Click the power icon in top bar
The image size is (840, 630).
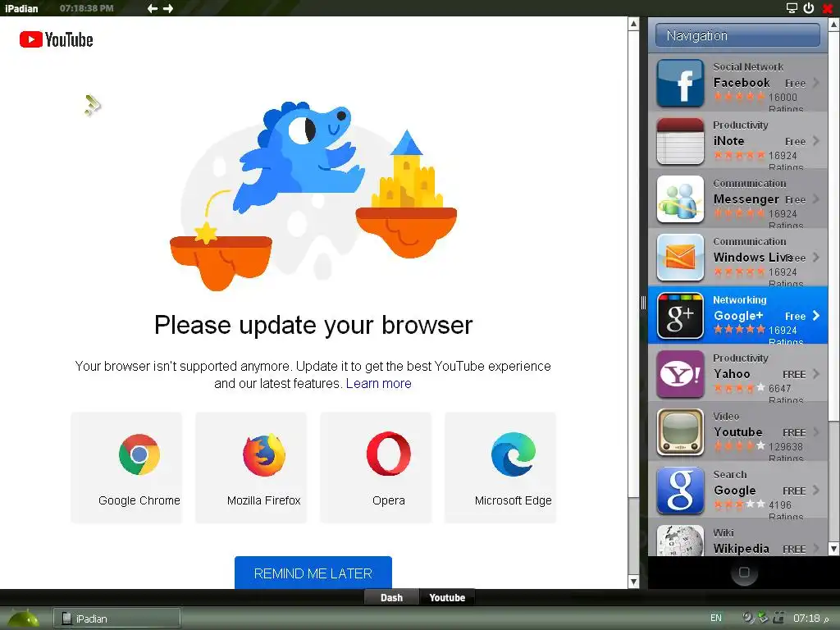coord(809,8)
